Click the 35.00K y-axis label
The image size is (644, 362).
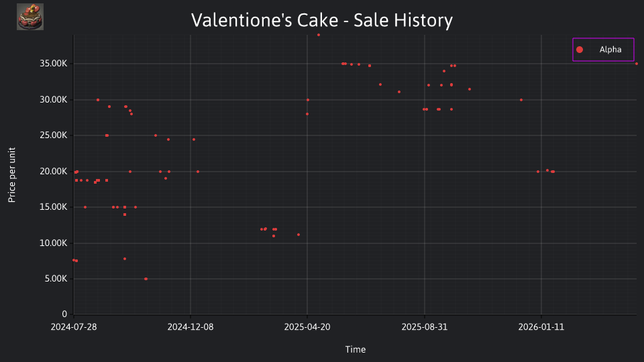pyautogui.click(x=54, y=64)
